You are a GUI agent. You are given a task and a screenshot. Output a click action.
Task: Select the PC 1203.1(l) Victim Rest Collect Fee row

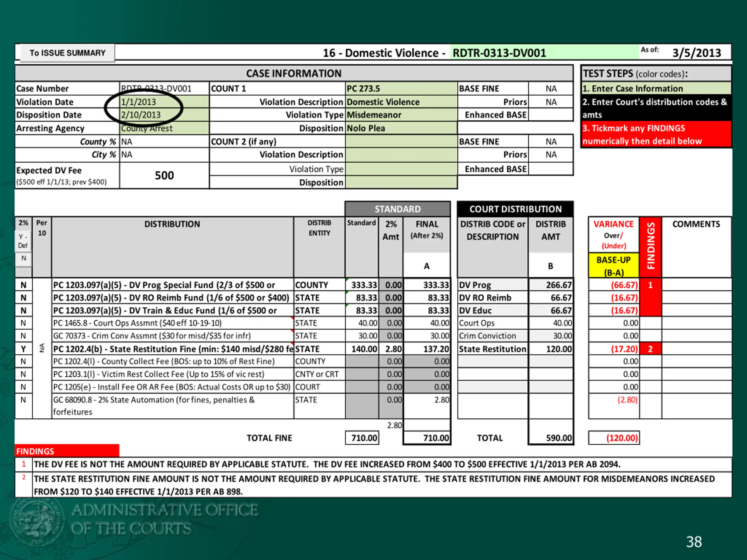172,374
